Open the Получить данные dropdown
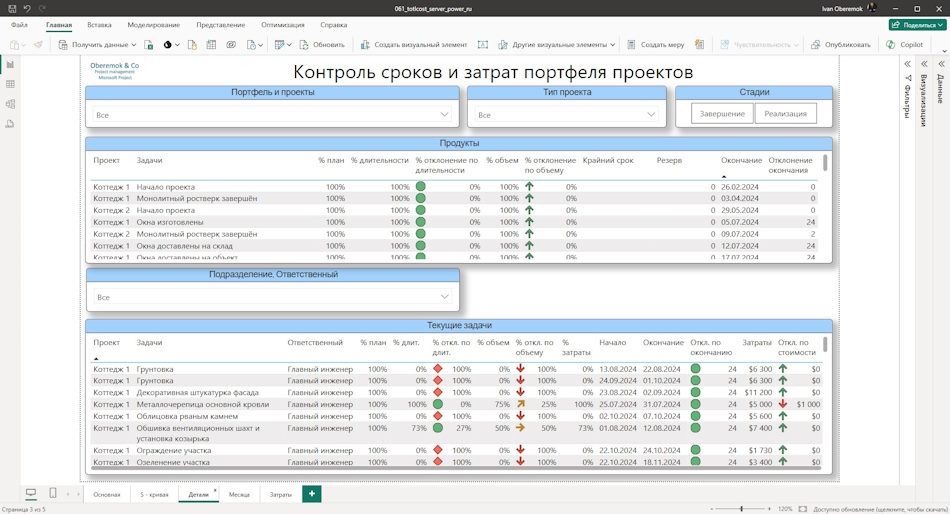The width and height of the screenshot is (950, 514). pos(97,44)
